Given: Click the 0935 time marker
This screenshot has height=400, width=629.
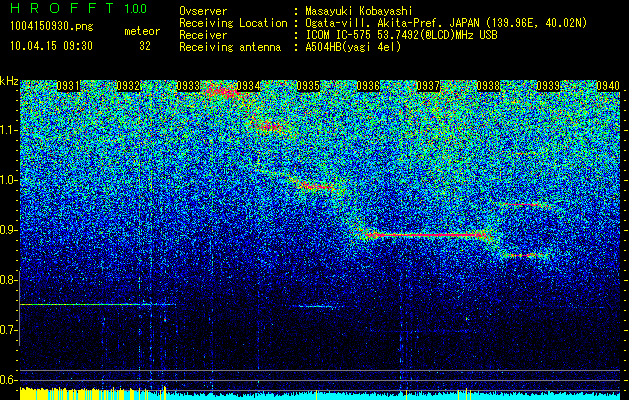Looking at the screenshot, I should click(308, 86).
